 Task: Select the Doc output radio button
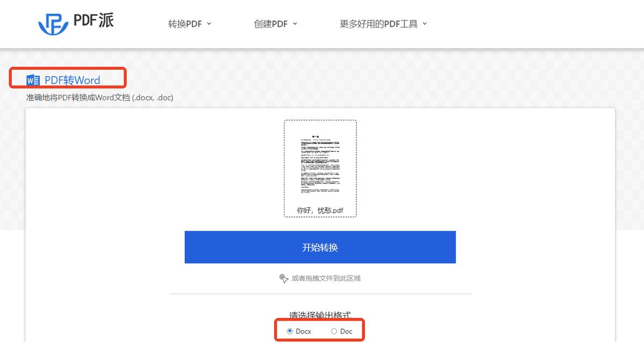(x=334, y=331)
